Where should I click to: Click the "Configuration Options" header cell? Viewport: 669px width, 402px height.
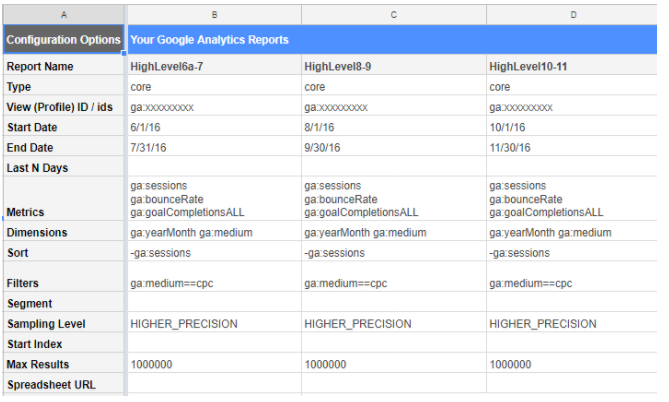point(63,40)
